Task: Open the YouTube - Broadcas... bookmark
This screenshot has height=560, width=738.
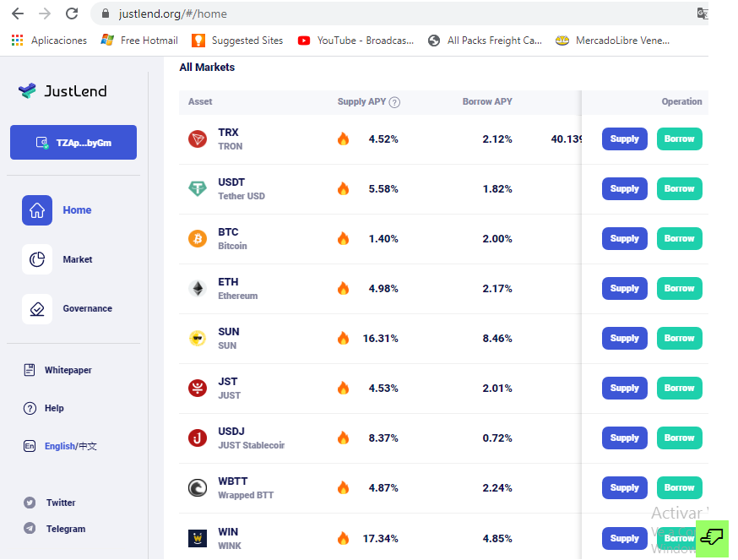Action: tap(355, 41)
